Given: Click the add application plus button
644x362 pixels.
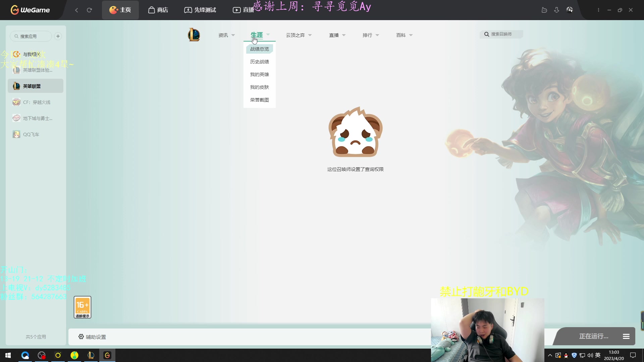Looking at the screenshot, I should coord(58,36).
